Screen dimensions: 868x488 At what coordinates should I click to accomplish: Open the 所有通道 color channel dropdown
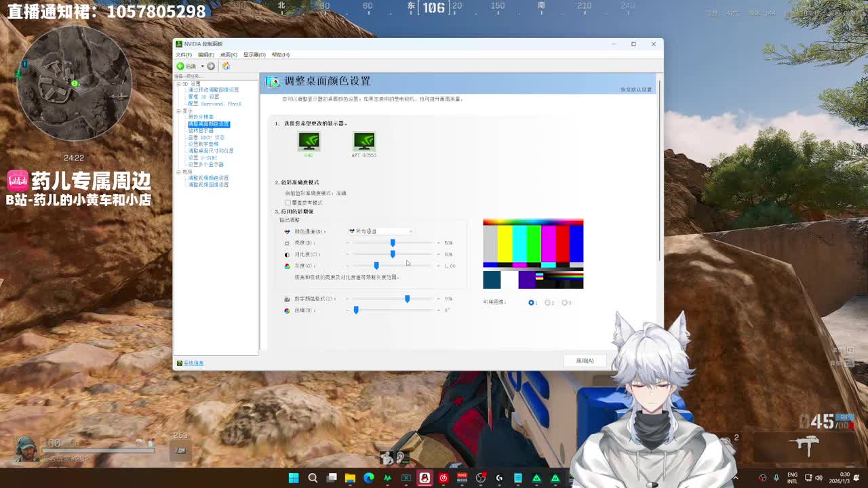tap(380, 231)
